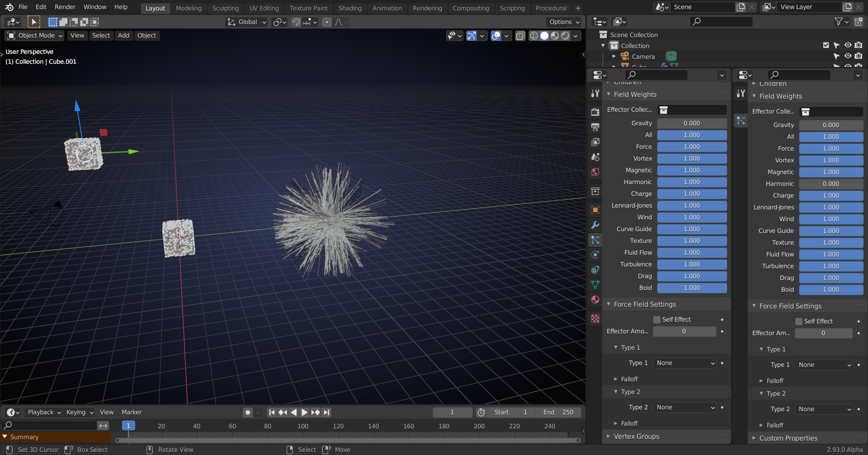Click the Gravity weight slider in left panel
868x455 pixels.
point(691,123)
